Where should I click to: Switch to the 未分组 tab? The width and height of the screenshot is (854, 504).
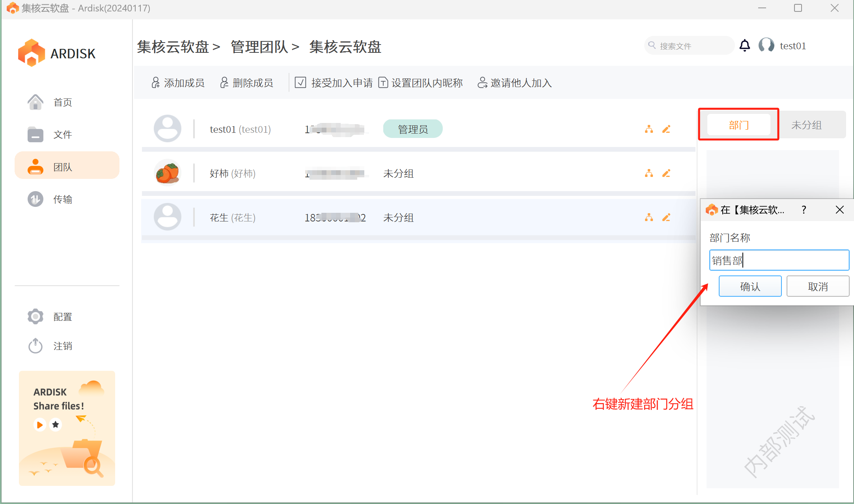pyautogui.click(x=807, y=125)
